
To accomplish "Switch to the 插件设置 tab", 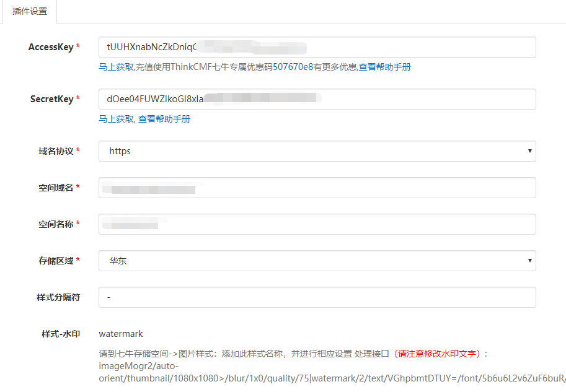I will point(29,11).
